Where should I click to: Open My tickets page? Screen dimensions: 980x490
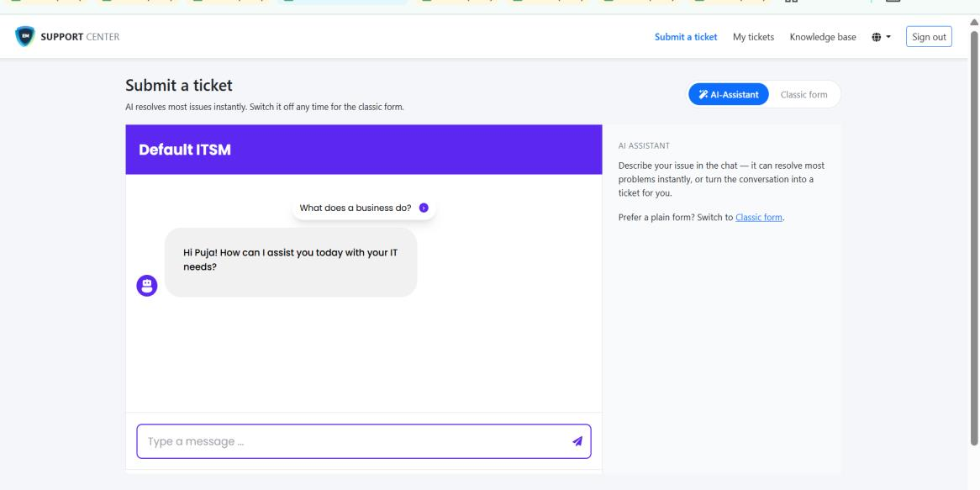tap(753, 37)
